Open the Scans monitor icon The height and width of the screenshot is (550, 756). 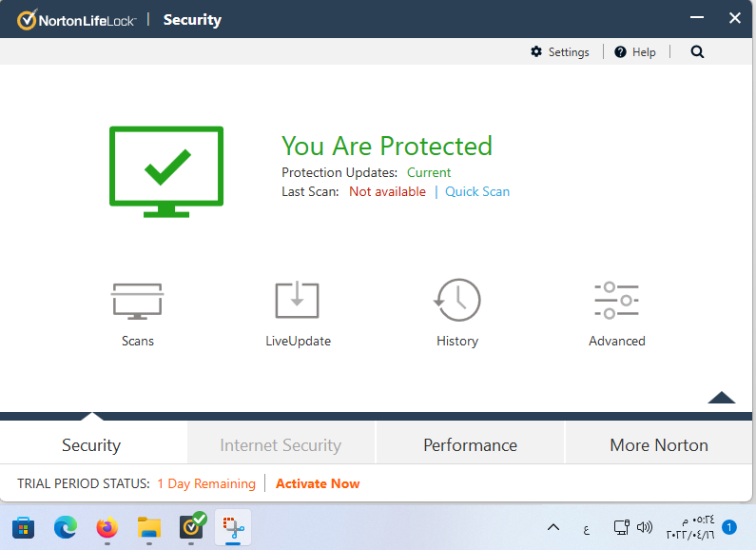point(137,301)
